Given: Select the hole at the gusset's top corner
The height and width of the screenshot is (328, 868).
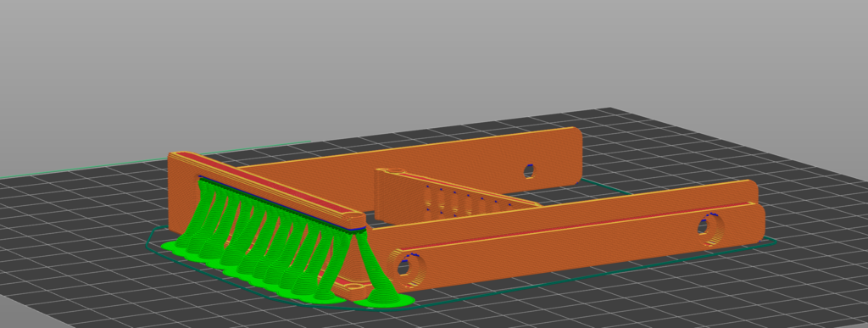Looking at the screenshot, I should click(393, 171).
